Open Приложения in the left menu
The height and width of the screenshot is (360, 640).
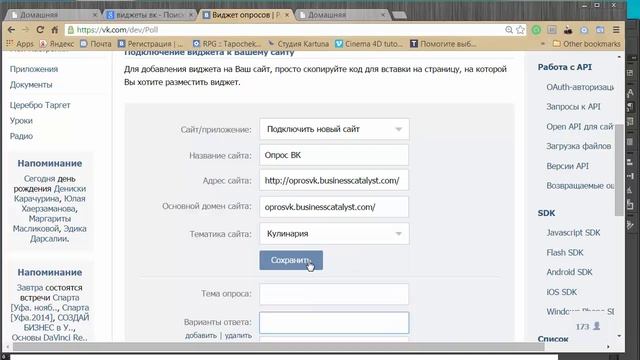pos(34,69)
